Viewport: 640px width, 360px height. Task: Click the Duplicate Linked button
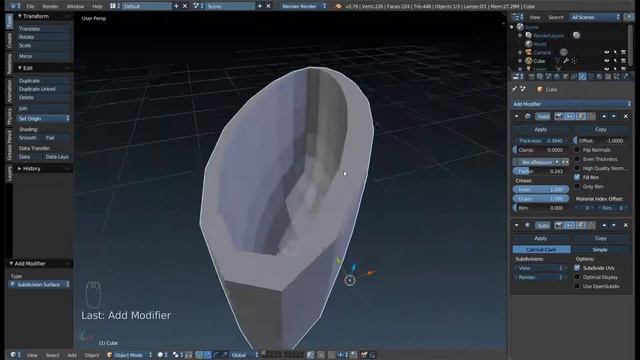point(43,89)
